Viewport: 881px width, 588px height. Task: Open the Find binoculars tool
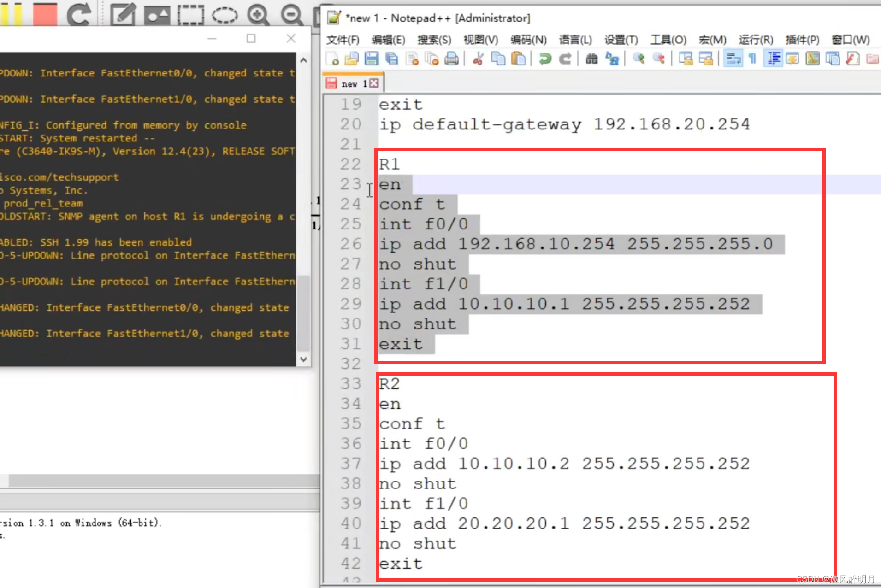click(x=591, y=59)
